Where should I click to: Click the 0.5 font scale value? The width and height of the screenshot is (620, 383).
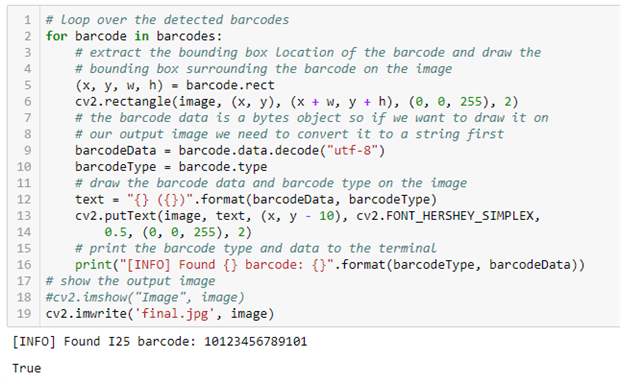click(x=115, y=232)
